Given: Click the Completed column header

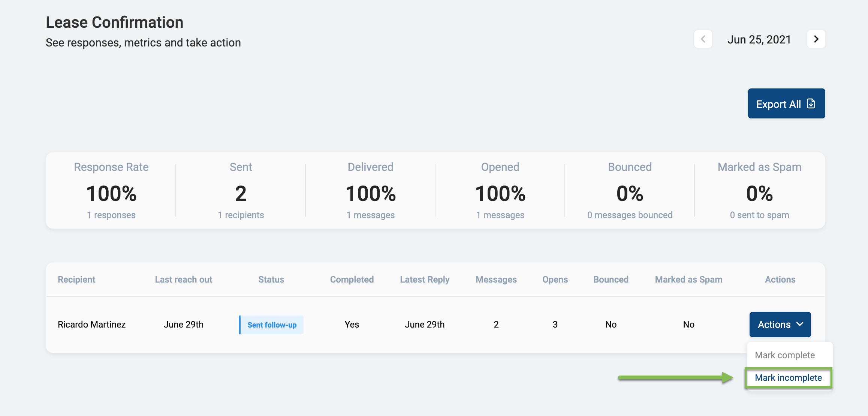Looking at the screenshot, I should click(x=352, y=280).
